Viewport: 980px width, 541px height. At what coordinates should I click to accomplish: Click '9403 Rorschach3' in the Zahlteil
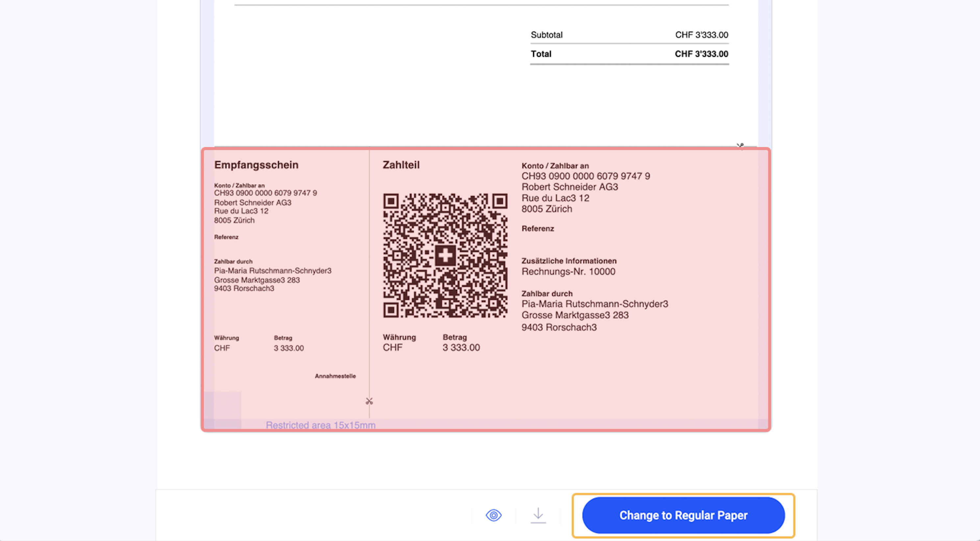[559, 327]
